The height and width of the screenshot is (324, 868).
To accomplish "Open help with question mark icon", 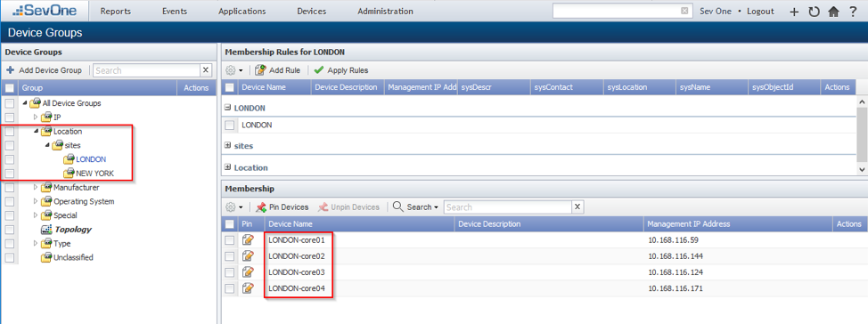I will point(853,11).
